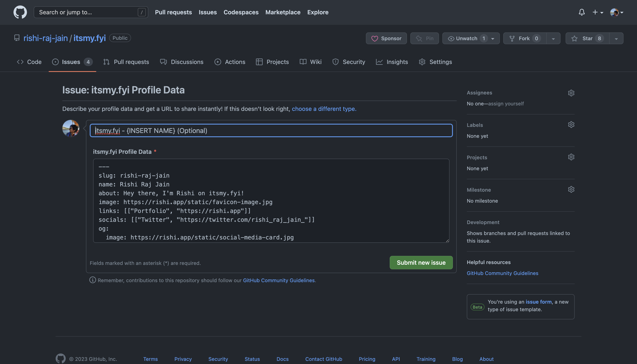Open the Docs footer link
Screen dimensions: 637x364
(282, 359)
